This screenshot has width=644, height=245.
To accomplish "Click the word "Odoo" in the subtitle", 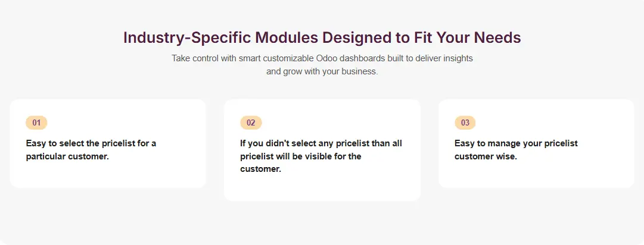I will [316, 59].
